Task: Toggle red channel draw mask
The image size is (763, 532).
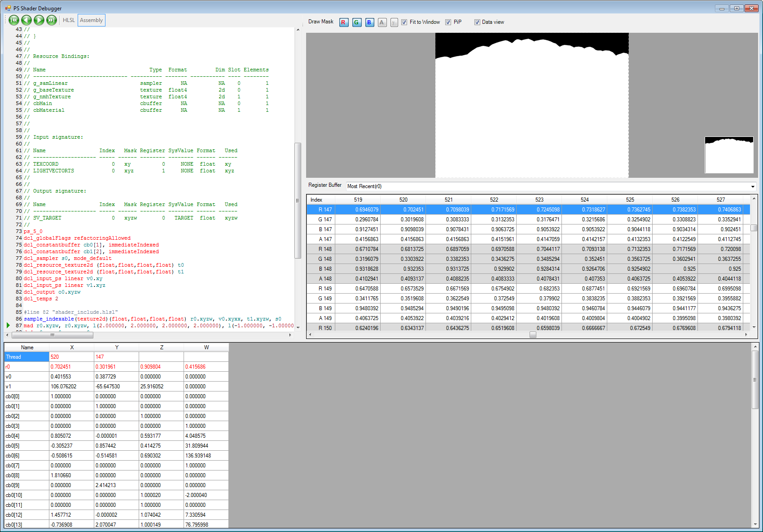Action: tap(344, 22)
